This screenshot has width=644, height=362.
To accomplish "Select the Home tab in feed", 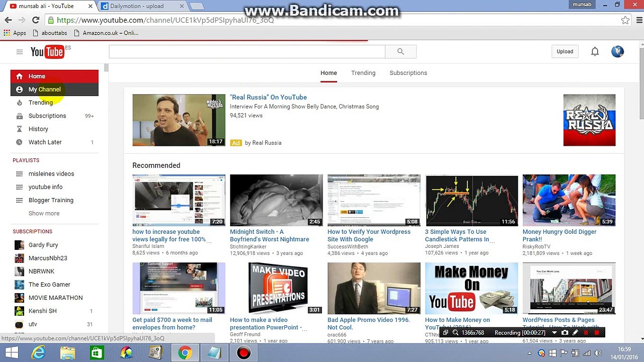I will click(329, 73).
